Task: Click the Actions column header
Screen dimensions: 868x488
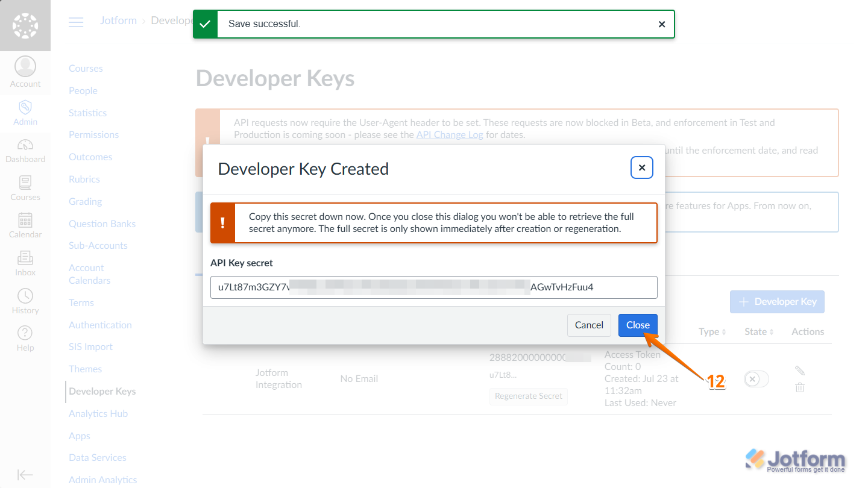Action: pos(808,332)
